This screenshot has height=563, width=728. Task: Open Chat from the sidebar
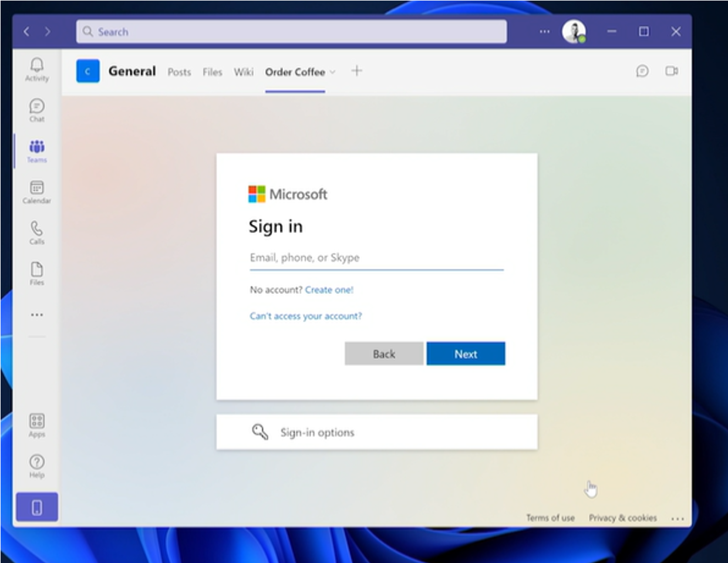pyautogui.click(x=36, y=110)
